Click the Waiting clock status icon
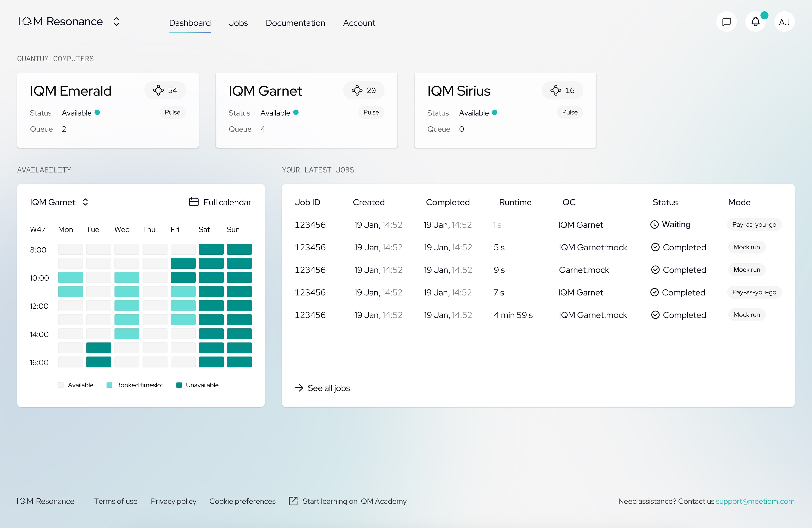 (x=654, y=224)
